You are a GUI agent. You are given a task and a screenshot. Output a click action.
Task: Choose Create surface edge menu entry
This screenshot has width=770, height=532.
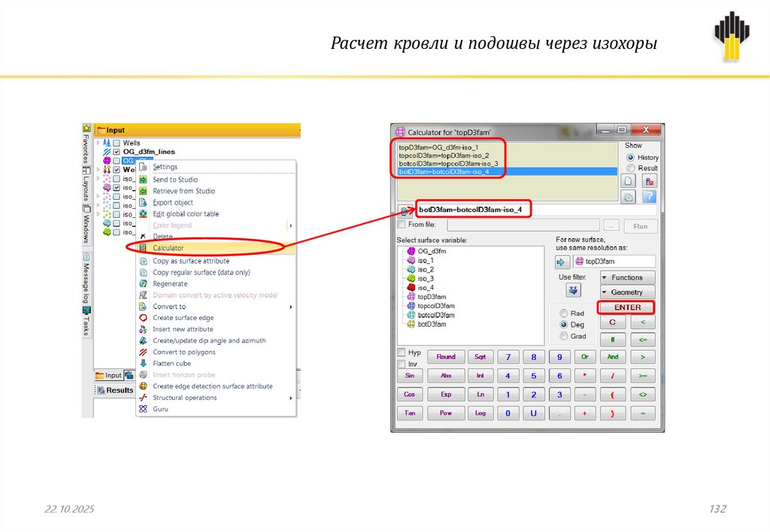pos(216,318)
